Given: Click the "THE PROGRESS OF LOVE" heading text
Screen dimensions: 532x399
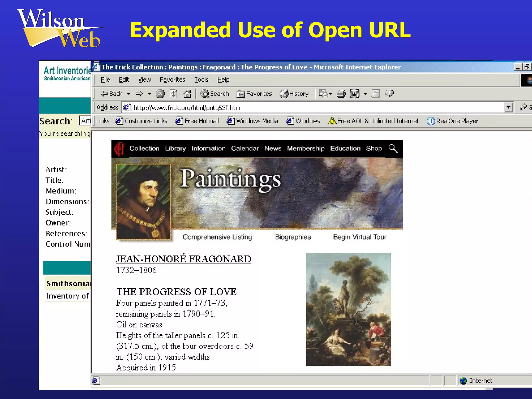Looking at the screenshot, I should 176,292.
